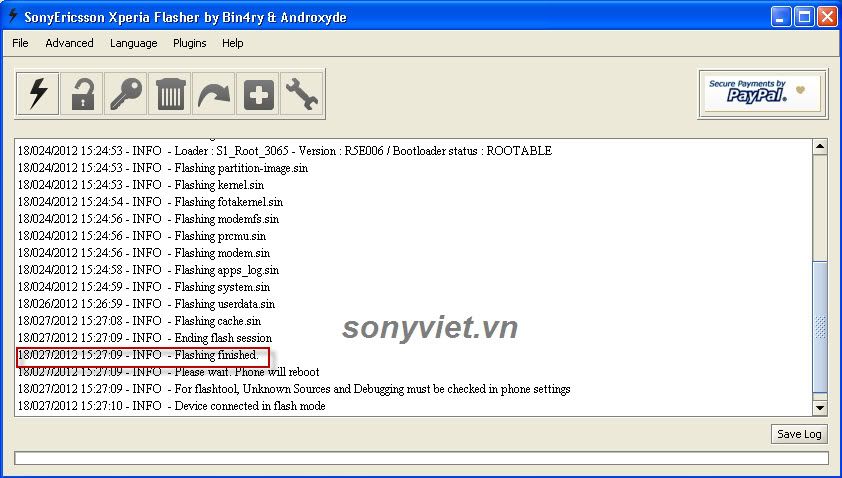Select the 'Flashing fotakernel.sin' log line
Viewport: 842px width, 478px height.
click(x=150, y=202)
